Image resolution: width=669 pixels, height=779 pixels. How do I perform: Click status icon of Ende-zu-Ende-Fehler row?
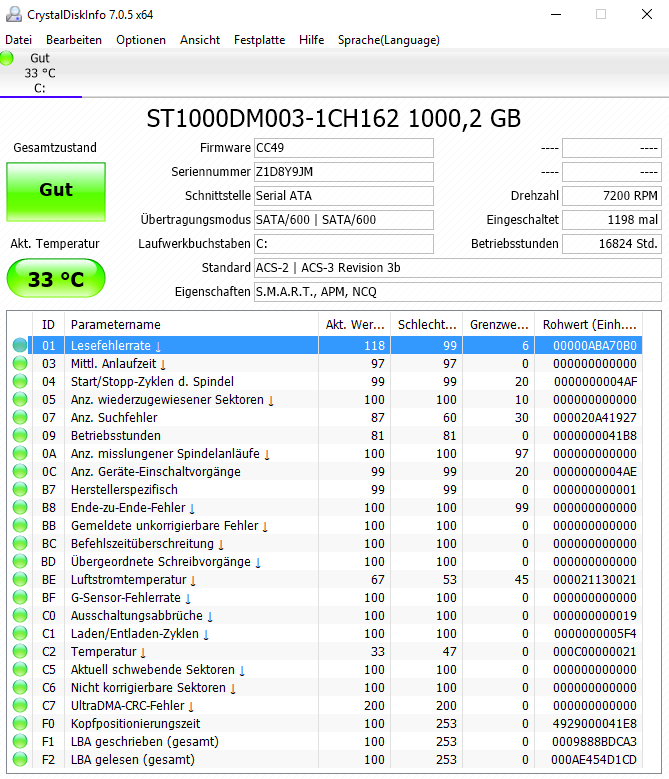click(20, 507)
